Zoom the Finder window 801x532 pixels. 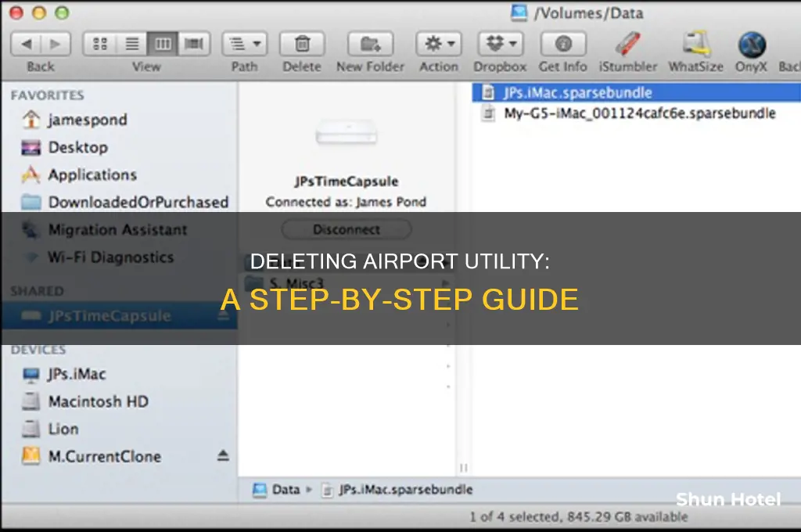click(62, 13)
